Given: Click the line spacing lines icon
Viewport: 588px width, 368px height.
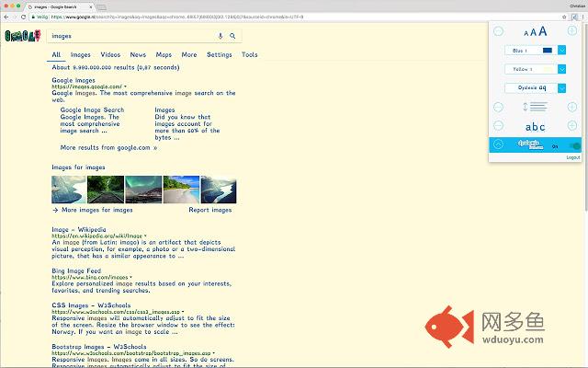Looking at the screenshot, I should (x=535, y=107).
